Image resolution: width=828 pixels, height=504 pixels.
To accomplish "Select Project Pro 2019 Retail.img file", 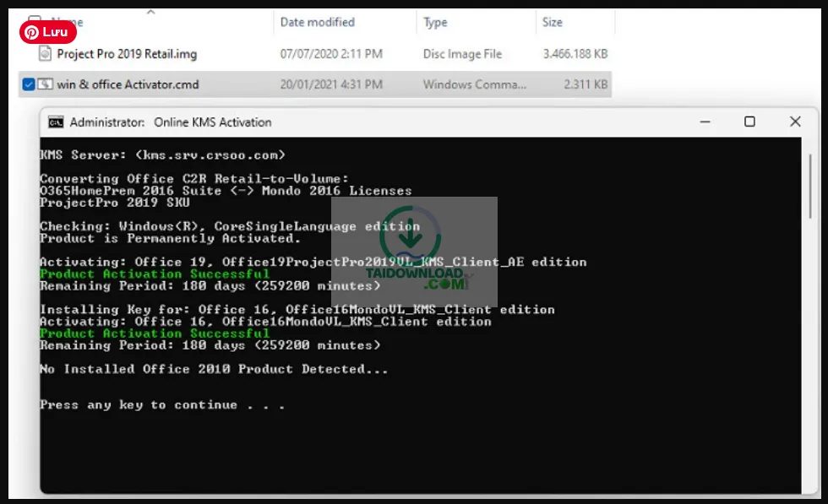I will coord(127,54).
